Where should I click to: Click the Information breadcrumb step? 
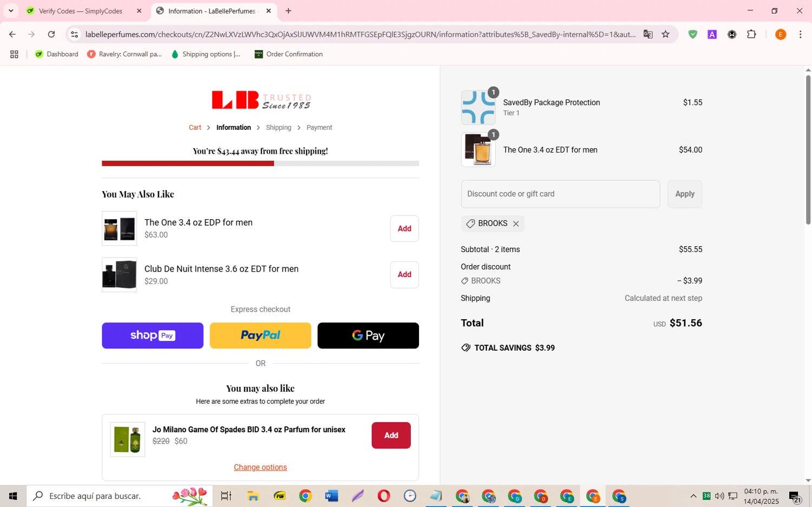click(234, 128)
